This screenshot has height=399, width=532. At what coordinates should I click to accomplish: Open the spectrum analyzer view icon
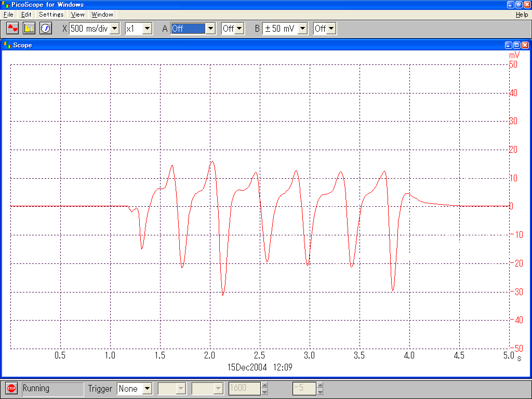point(29,29)
